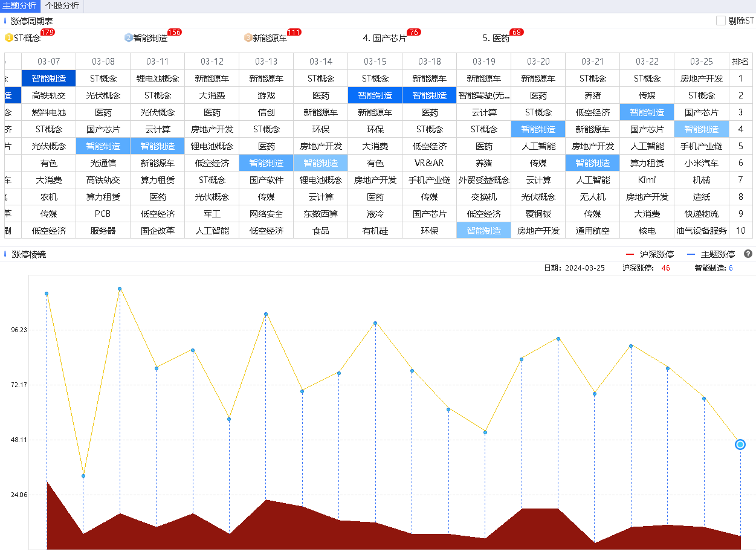Screen dimensions: 756x552
Task: Select the 覆铜板 cell
Action: 538,214
